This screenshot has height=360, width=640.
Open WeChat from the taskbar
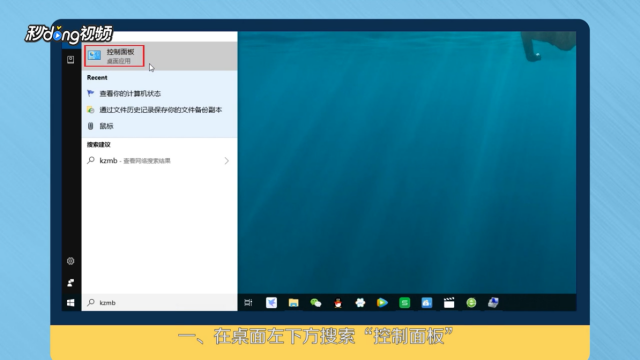(x=316, y=302)
